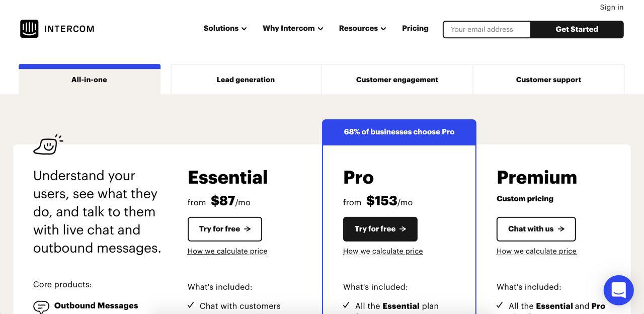
Task: Click the Outbound Messages speech bubble icon
Action: [x=41, y=306]
